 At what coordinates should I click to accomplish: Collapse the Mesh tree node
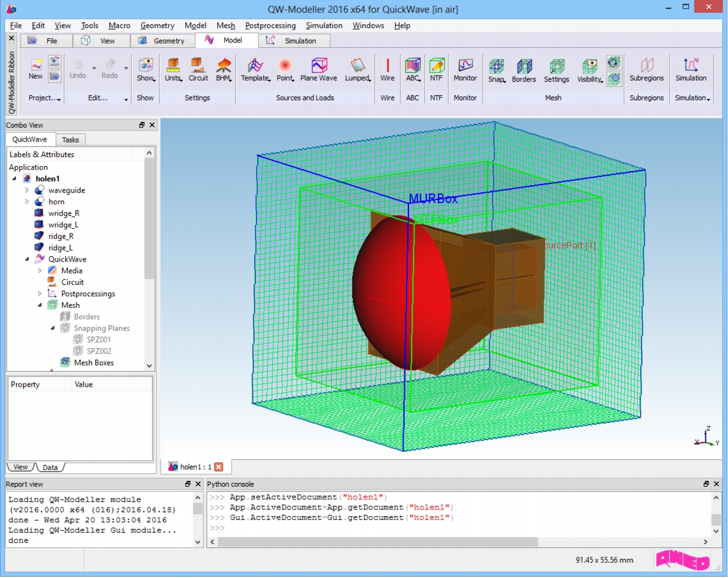40,305
